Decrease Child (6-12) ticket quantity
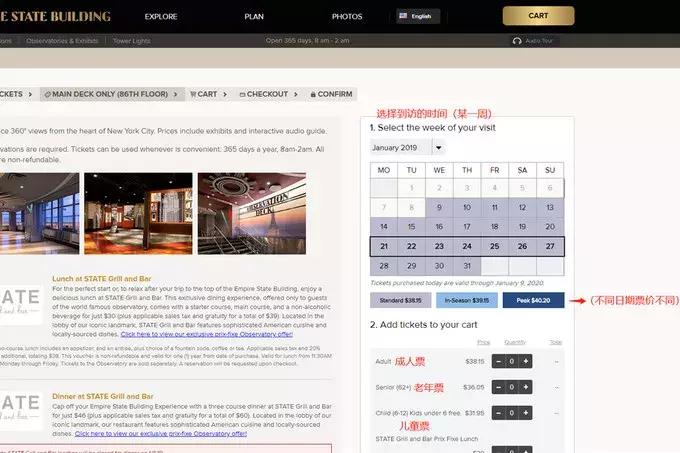680x453 pixels. (x=498, y=413)
